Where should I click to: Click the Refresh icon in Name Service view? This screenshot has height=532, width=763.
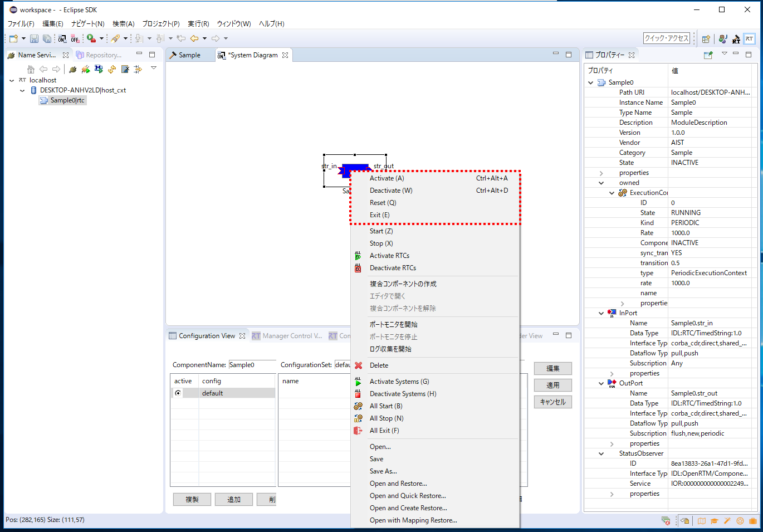click(x=112, y=69)
